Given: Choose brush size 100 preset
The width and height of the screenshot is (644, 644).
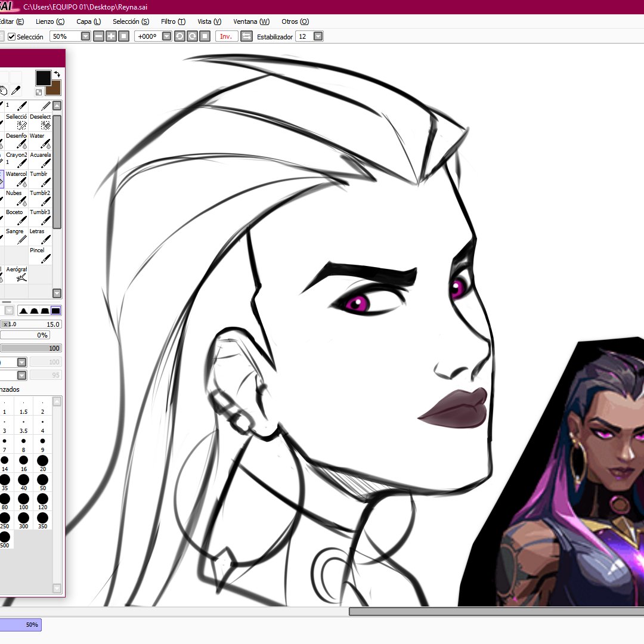Looking at the screenshot, I should 23,501.
